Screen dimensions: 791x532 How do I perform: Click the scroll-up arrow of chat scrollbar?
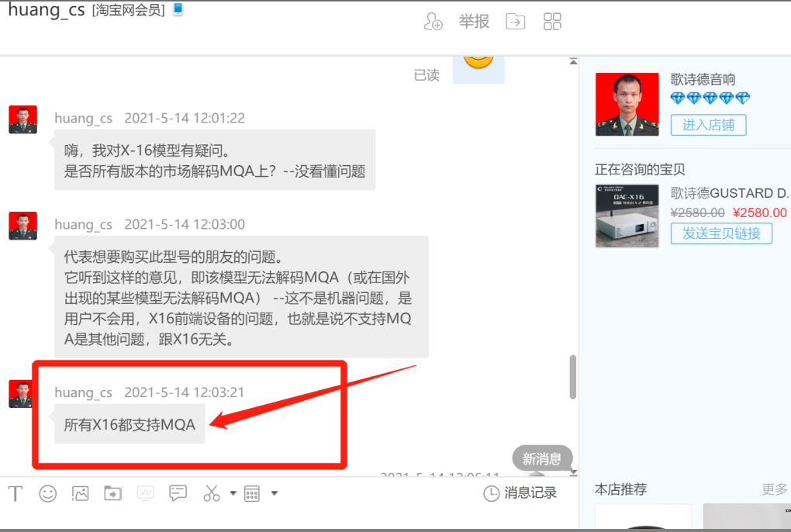pyautogui.click(x=573, y=61)
